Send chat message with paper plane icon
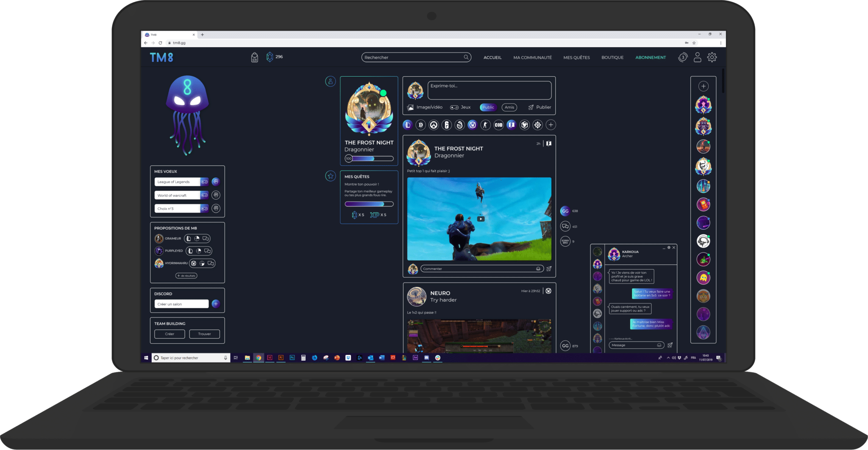The height and width of the screenshot is (450, 868). (x=670, y=345)
